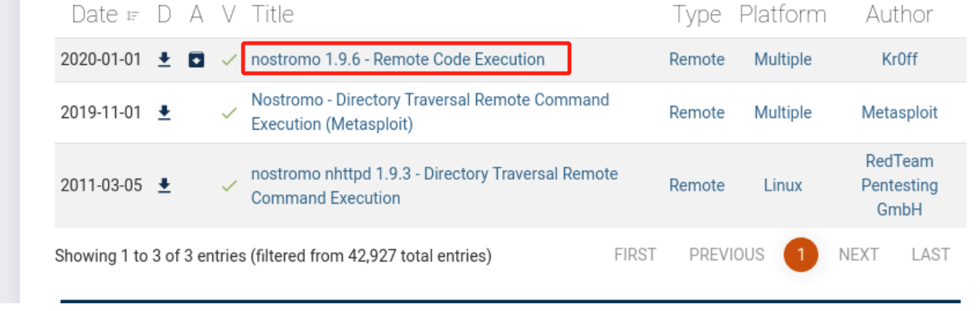Image resolution: width=980 pixels, height=311 pixels.
Task: View author Kr0ff's exploits
Action: (899, 59)
